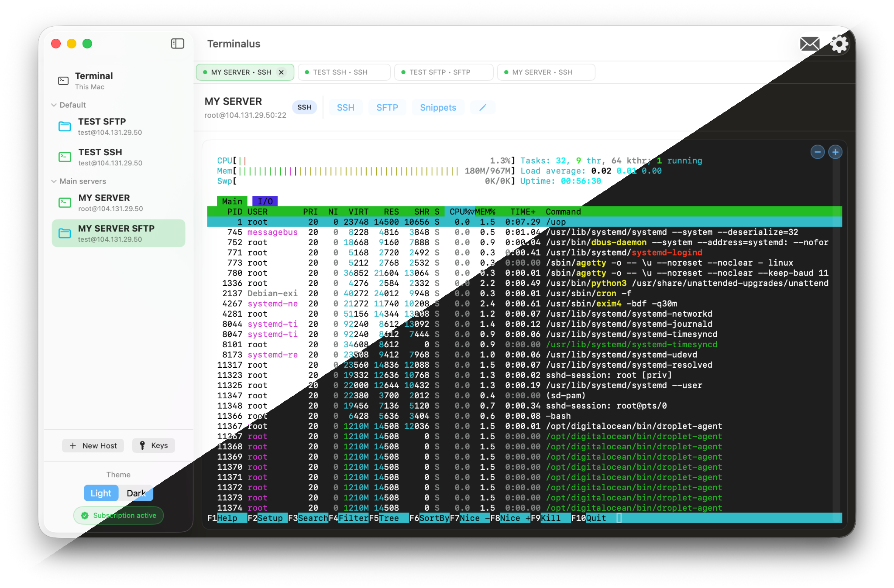Switch theme to Light
The height and width of the screenshot is (588, 894).
(101, 493)
